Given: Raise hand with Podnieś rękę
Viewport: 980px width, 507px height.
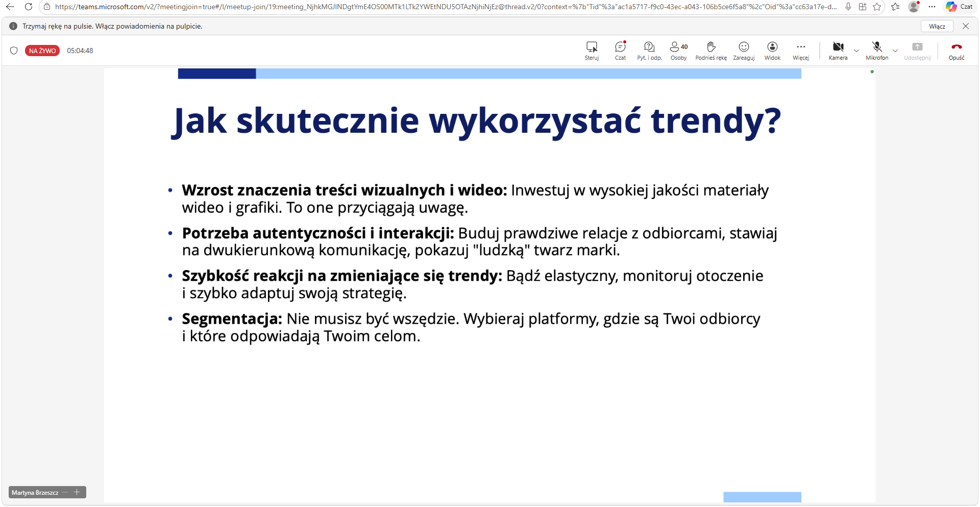Looking at the screenshot, I should pos(711,51).
